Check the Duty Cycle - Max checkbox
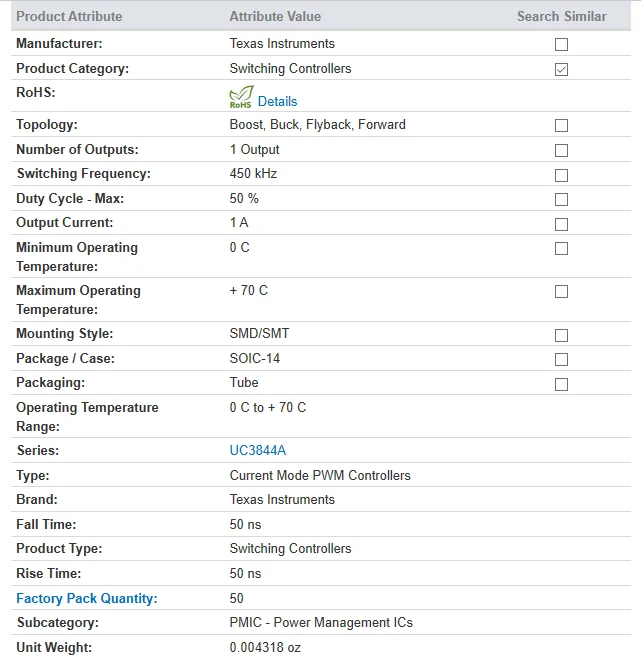 coord(561,200)
